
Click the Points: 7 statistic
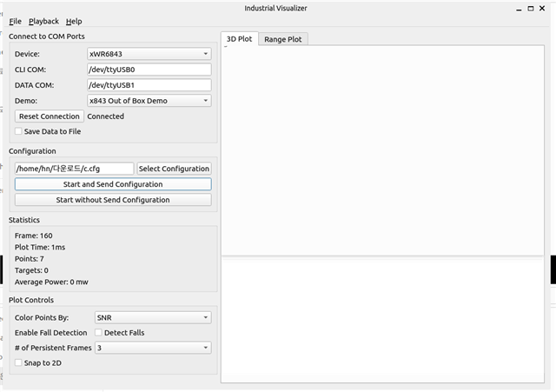tap(30, 259)
